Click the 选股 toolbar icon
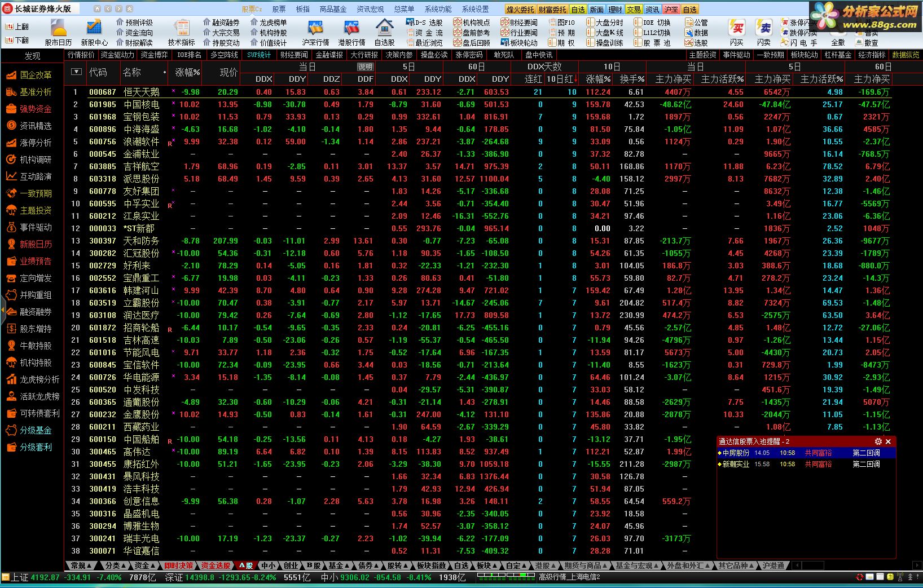 click(696, 43)
